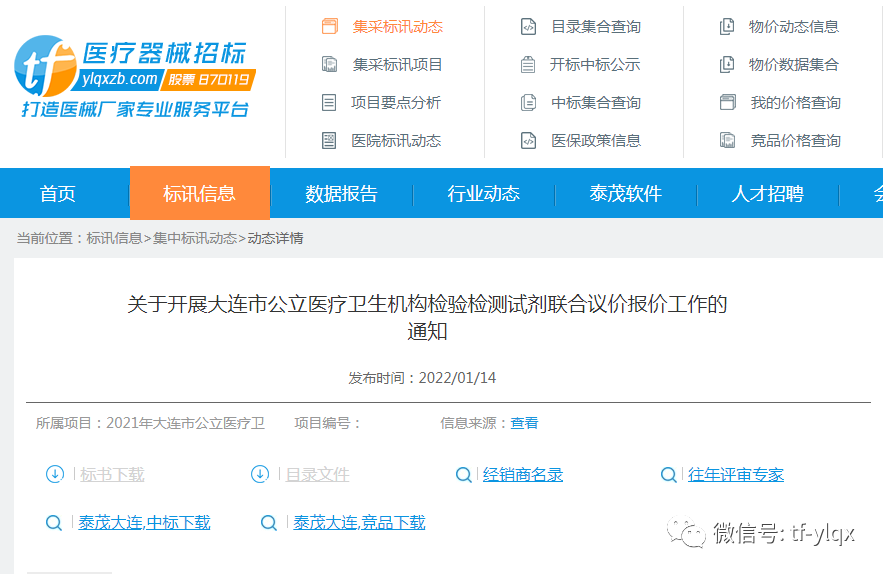883x574 pixels.
Task: Click the 目录集合查询 code icon
Action: click(528, 27)
